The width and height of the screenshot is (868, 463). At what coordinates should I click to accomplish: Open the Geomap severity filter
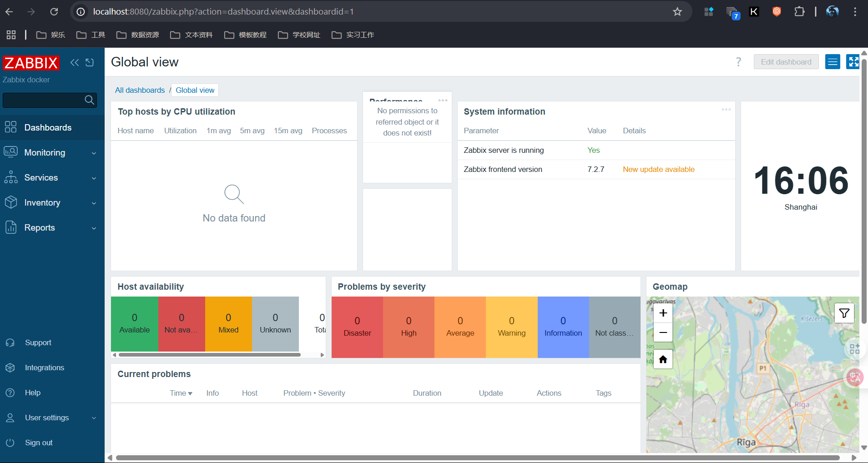point(844,313)
